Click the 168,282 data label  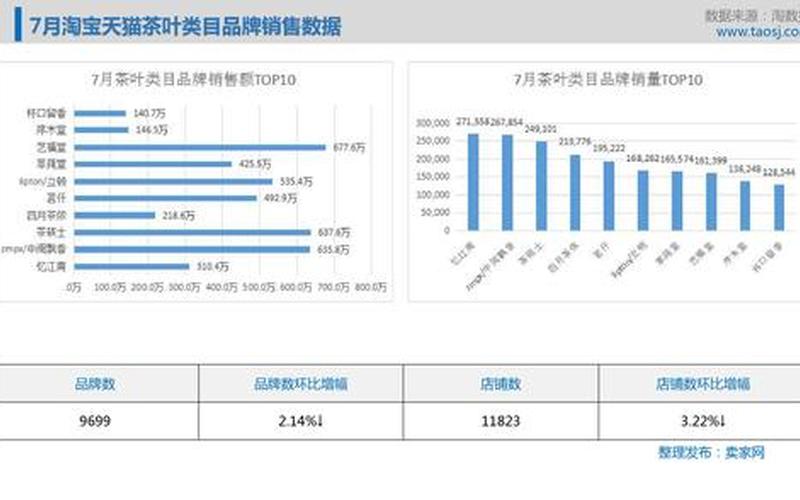click(642, 159)
